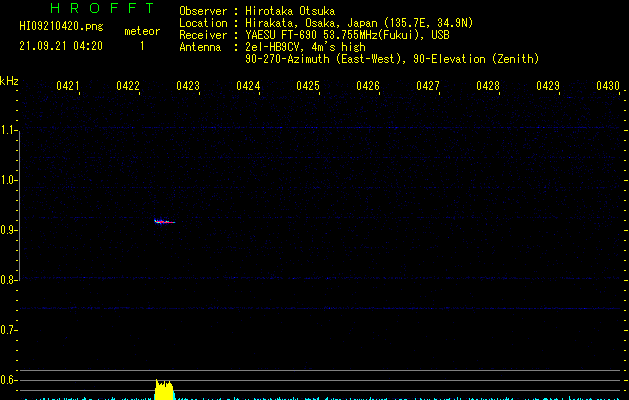Select the file name HI09210420.png
629x400 pixels.
coord(61,27)
